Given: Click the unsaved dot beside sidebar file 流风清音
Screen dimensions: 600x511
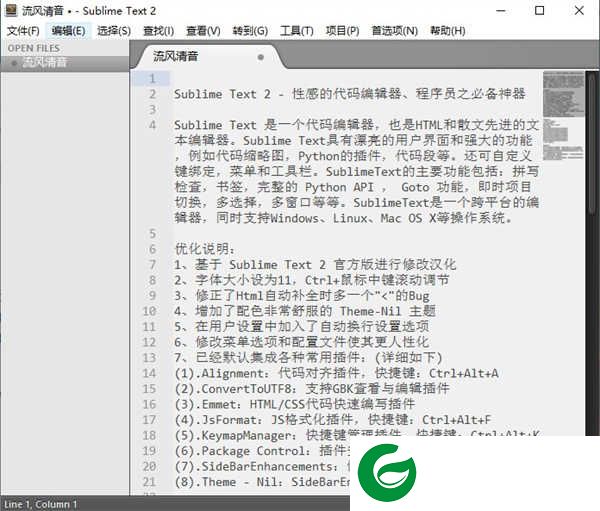Looking at the screenshot, I should click(14, 63).
